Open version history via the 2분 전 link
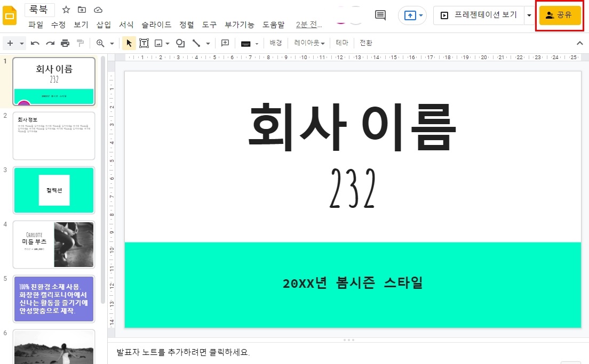Image resolution: width=589 pixels, height=364 pixels. (x=308, y=24)
